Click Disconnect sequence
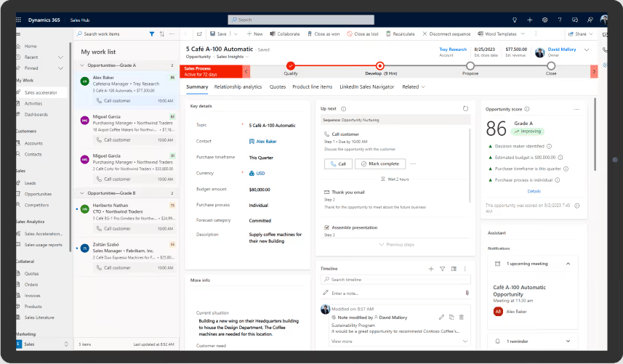Viewport: 623px width, 364px height. point(446,34)
